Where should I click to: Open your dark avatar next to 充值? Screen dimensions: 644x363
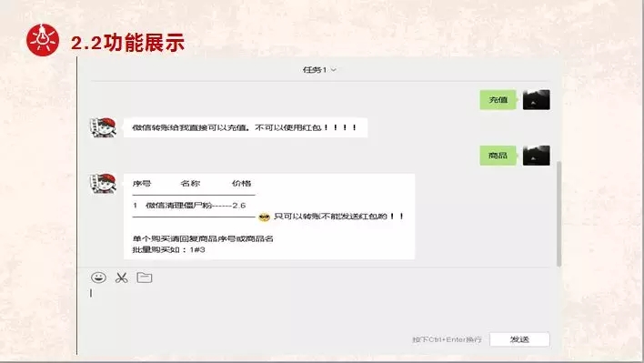click(536, 100)
